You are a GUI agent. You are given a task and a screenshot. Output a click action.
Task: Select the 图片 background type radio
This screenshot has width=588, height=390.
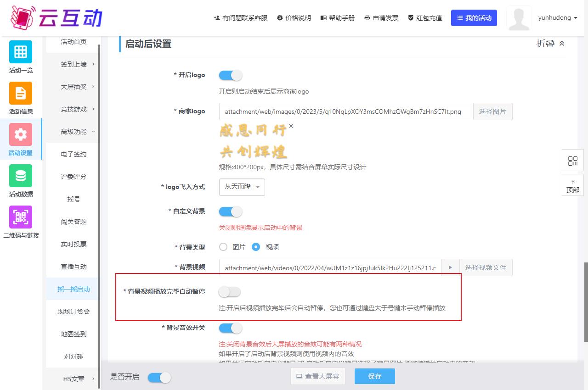click(x=223, y=247)
